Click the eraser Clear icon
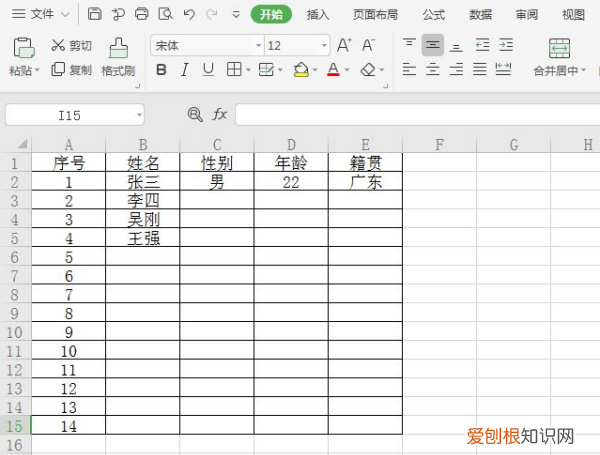The width and height of the screenshot is (600, 455). point(368,70)
